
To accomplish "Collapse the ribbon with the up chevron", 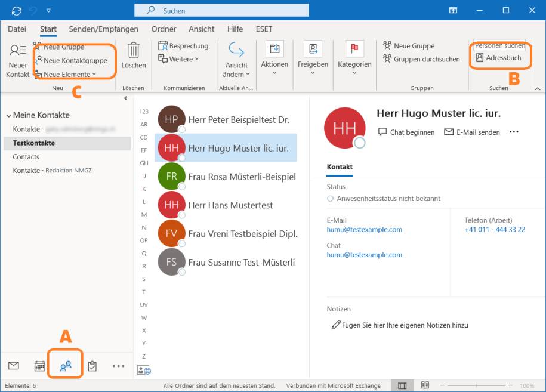I will [x=538, y=89].
